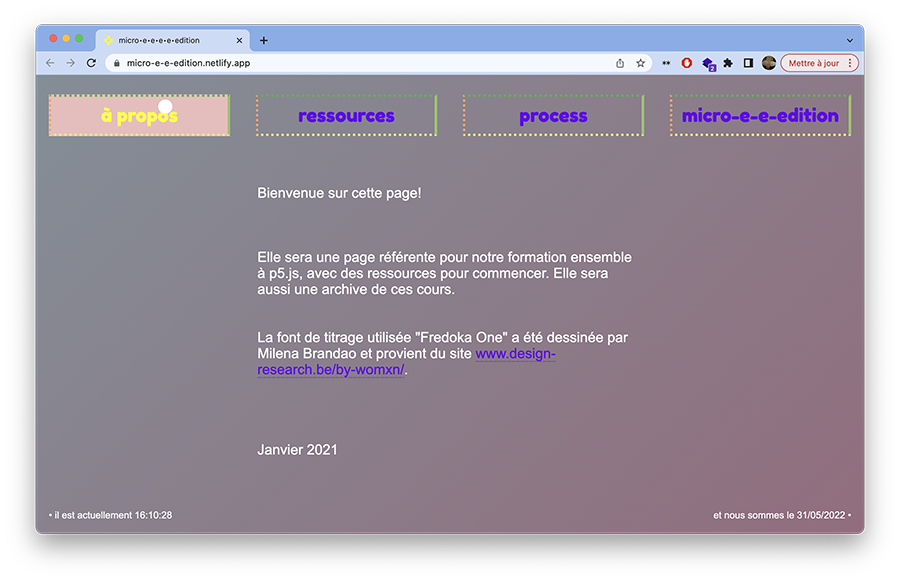Select the micro-e-e-e-e-edition browser tab
The height and width of the screenshot is (581, 900).
[x=173, y=40]
